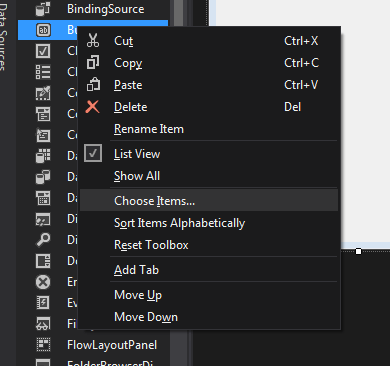
Task: Select the FlowLayoutPanel toolbox item
Action: point(93,345)
